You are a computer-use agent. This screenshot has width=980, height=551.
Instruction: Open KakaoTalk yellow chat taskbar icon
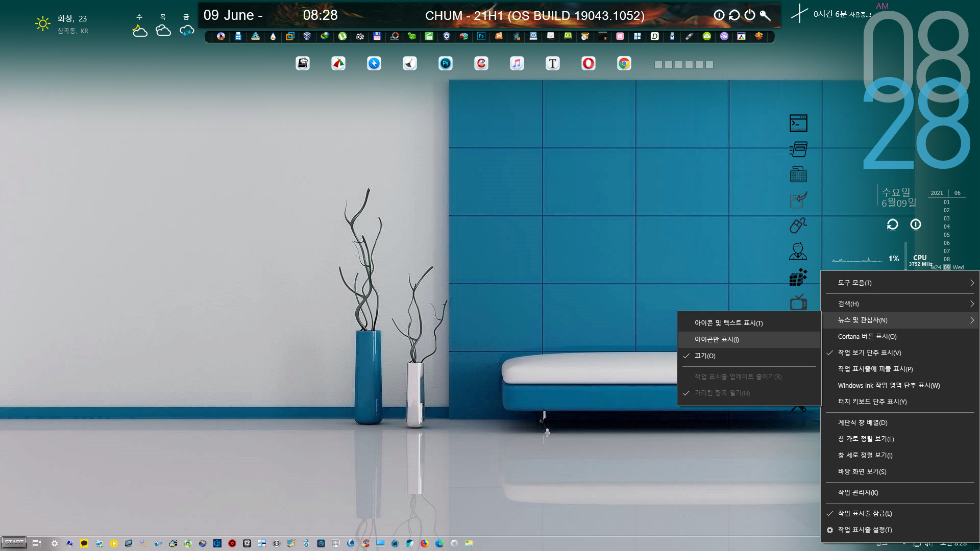[x=84, y=543]
